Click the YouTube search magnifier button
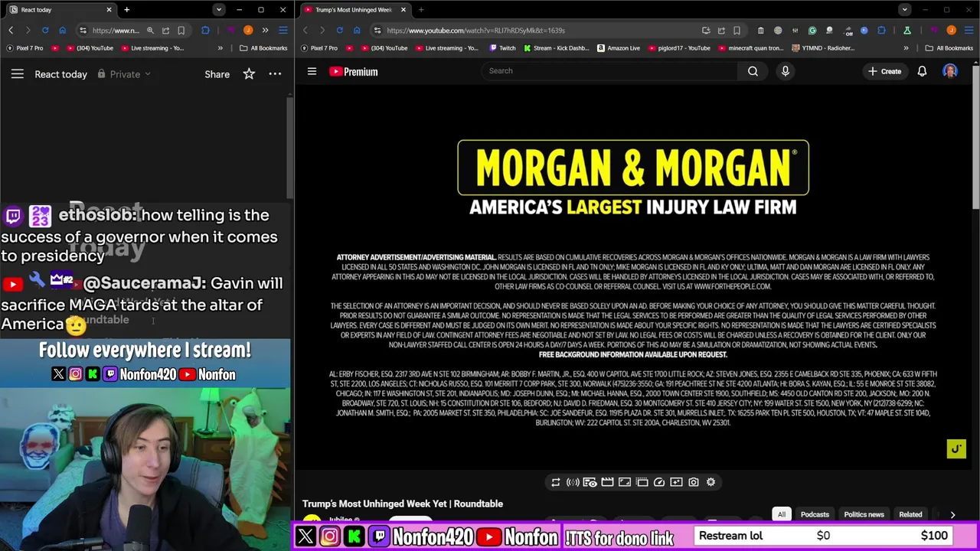Screen dimensions: 980x551 point(753,71)
